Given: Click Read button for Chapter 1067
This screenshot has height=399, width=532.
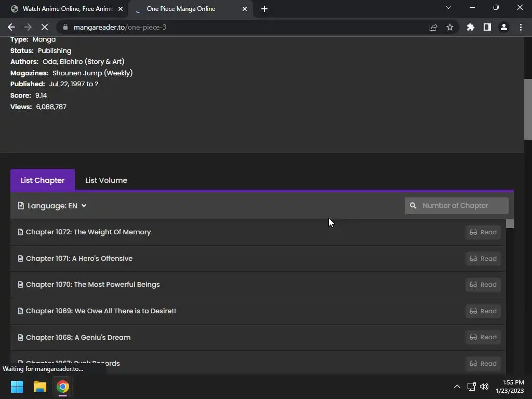Looking at the screenshot, I should tap(483, 364).
